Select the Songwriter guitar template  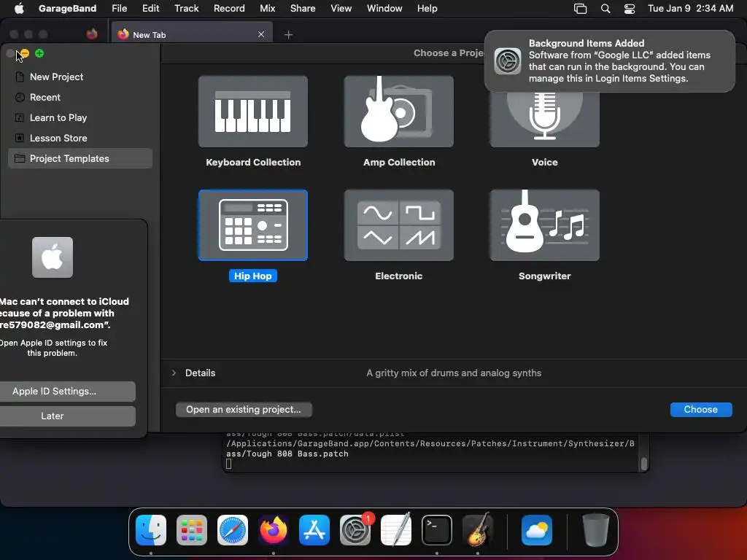(x=544, y=225)
